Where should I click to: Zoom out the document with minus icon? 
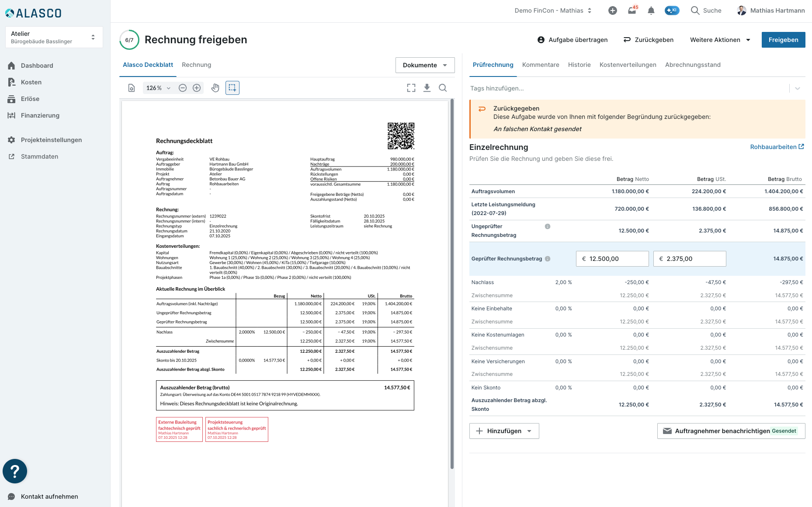click(183, 88)
